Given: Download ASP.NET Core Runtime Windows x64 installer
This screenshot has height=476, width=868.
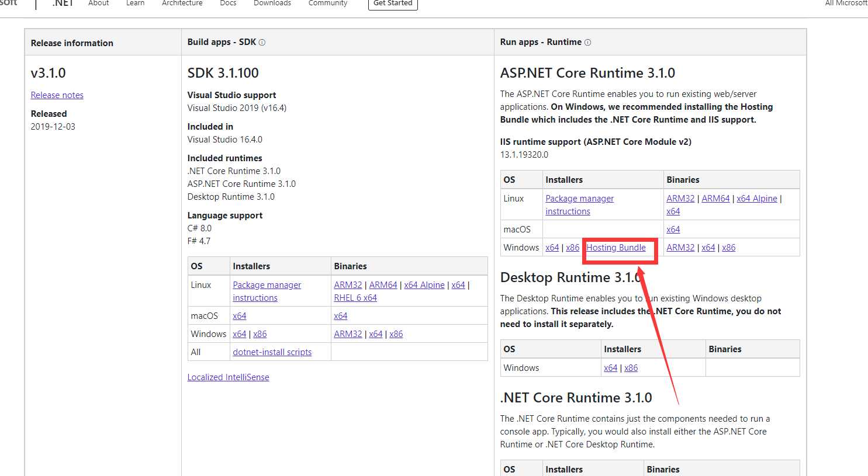Looking at the screenshot, I should [x=552, y=248].
